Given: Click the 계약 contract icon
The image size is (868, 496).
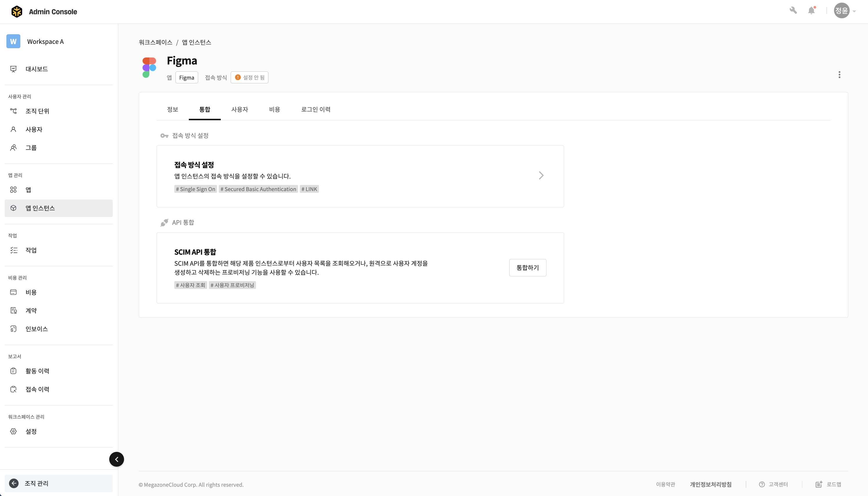Looking at the screenshot, I should pos(13,311).
